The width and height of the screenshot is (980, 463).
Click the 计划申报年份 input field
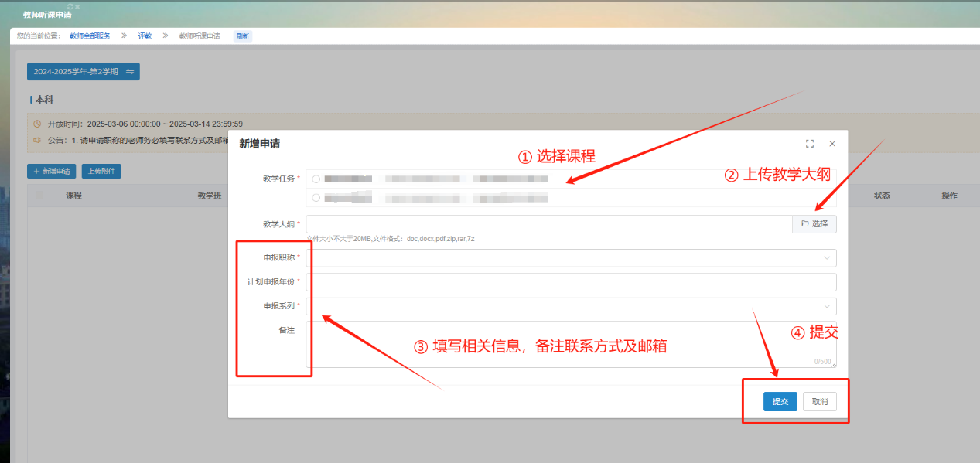[x=571, y=282]
